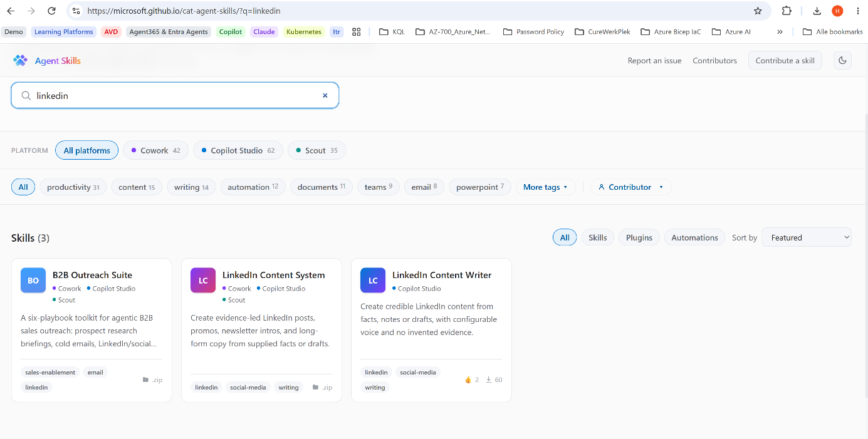
Task: Clear the linkedin search with the X
Action: 325,96
